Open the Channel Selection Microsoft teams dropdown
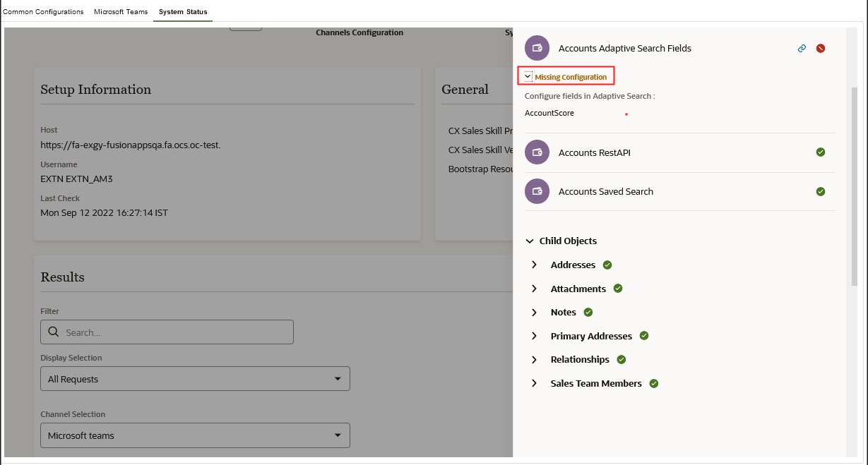The width and height of the screenshot is (868, 465). [196, 435]
